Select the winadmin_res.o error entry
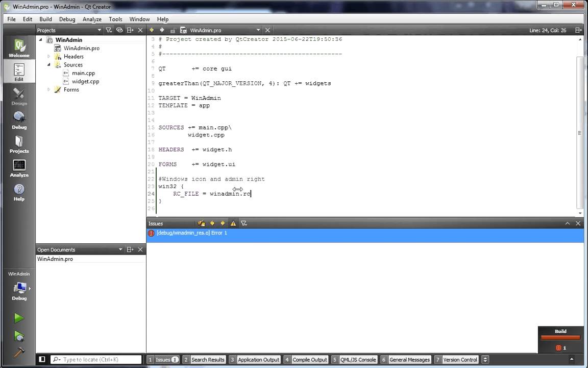The height and width of the screenshot is (368, 588). (x=191, y=233)
